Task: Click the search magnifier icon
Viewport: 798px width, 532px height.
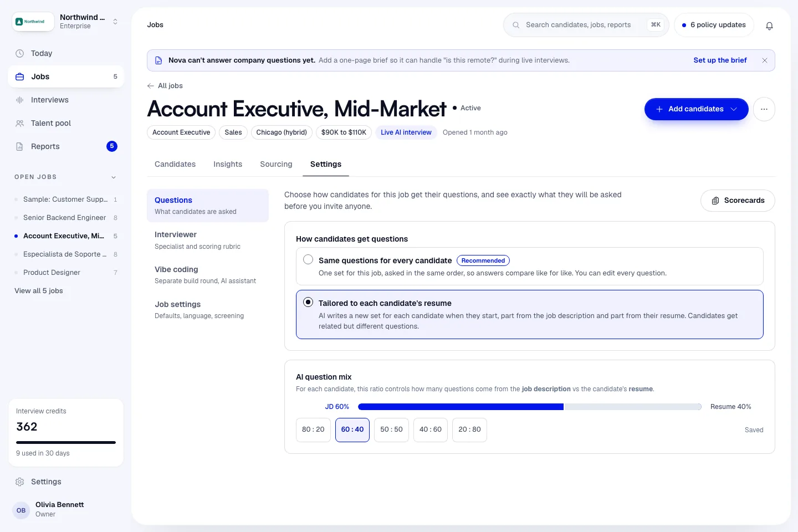Action: click(x=516, y=25)
